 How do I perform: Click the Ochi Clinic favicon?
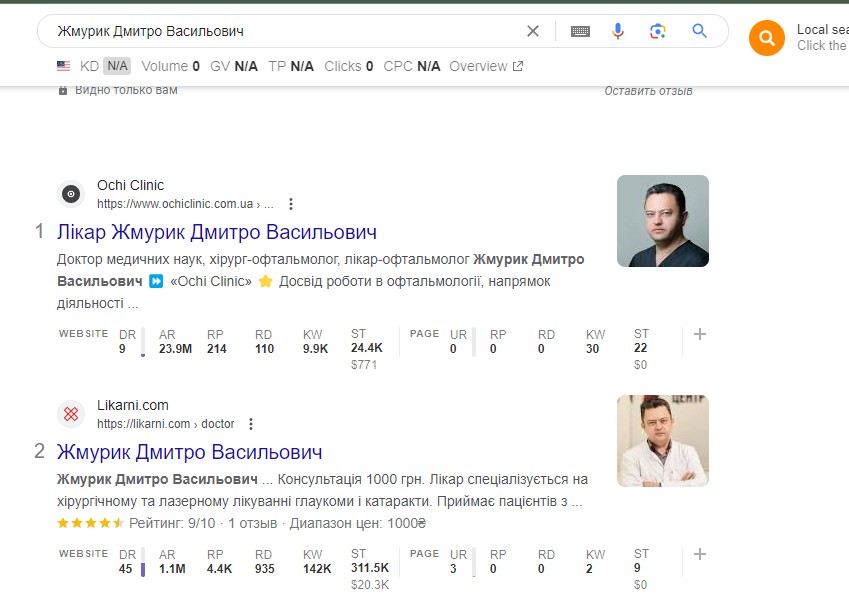[x=71, y=194]
